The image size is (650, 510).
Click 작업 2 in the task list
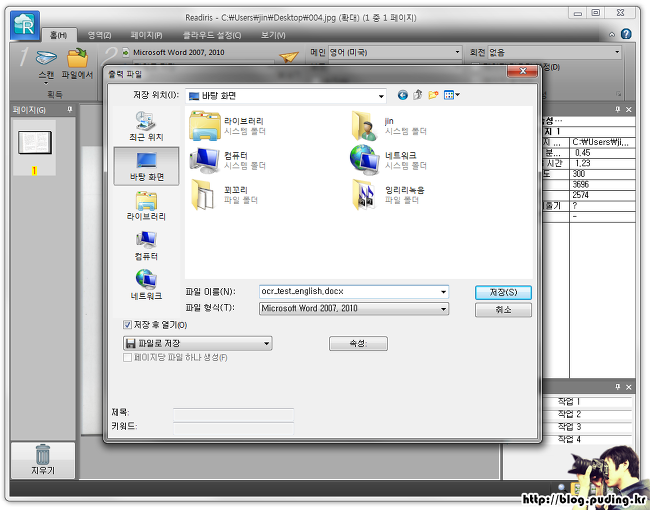[569, 414]
